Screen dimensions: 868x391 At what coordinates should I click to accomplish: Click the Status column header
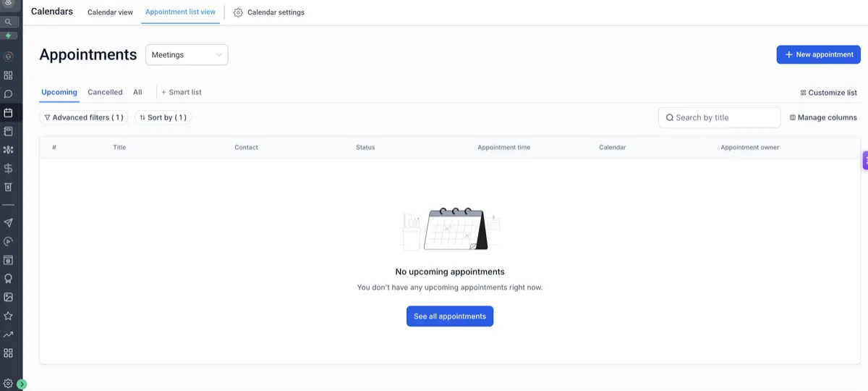tap(365, 148)
